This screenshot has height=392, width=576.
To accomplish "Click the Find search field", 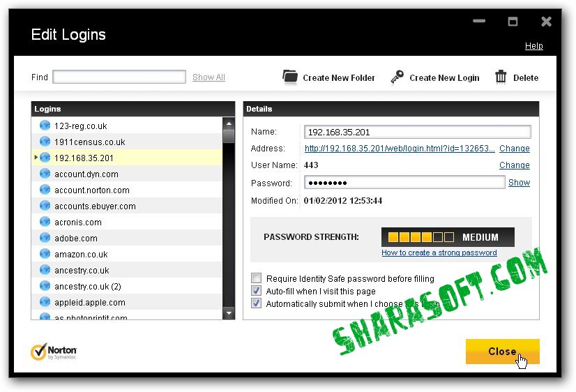I will pyautogui.click(x=119, y=77).
